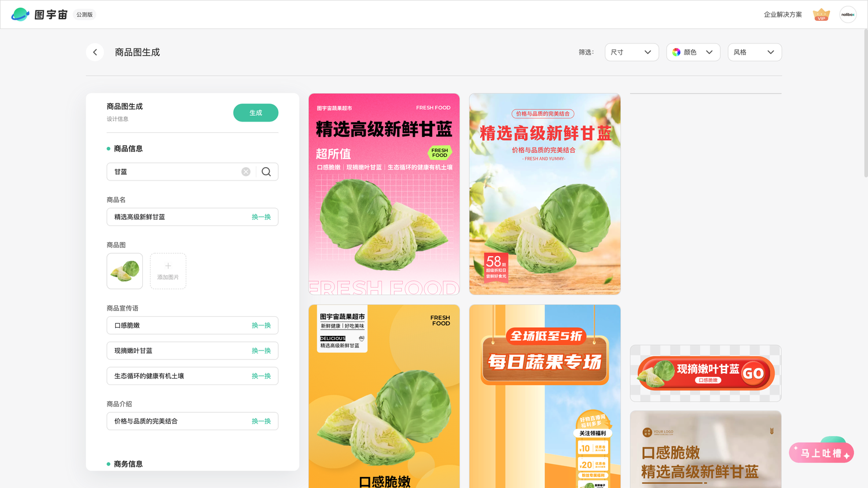Click the page vertical scrollbar
Image resolution: width=868 pixels, height=488 pixels.
pos(865,103)
